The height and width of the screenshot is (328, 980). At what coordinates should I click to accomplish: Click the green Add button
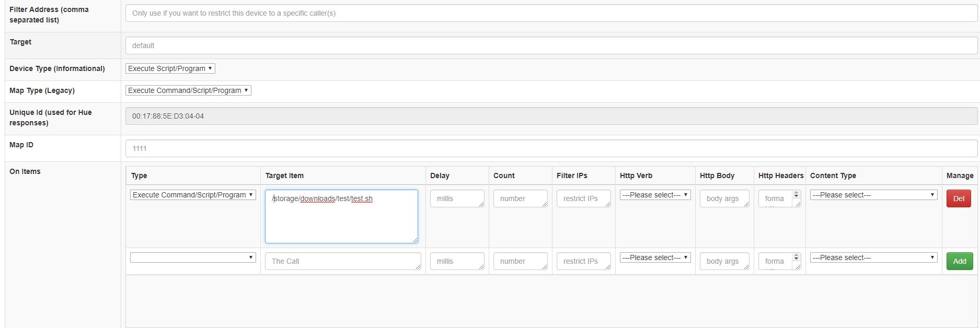tap(959, 261)
